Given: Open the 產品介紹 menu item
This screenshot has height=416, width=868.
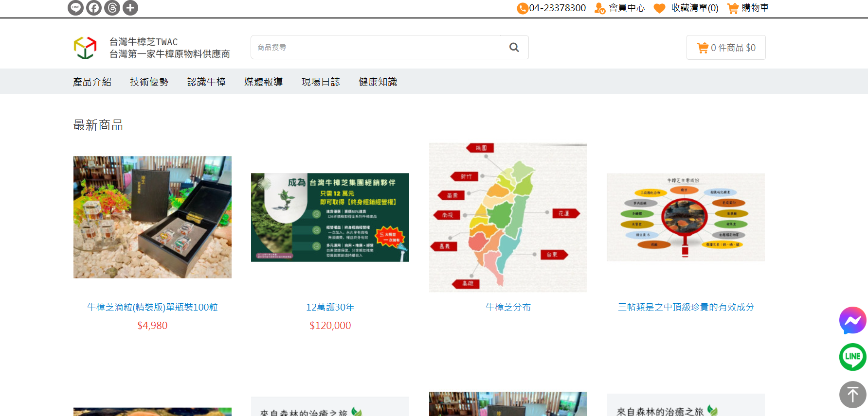Looking at the screenshot, I should [92, 82].
